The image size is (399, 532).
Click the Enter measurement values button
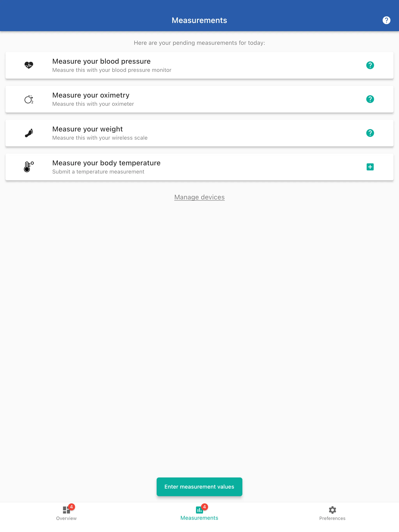tap(199, 486)
